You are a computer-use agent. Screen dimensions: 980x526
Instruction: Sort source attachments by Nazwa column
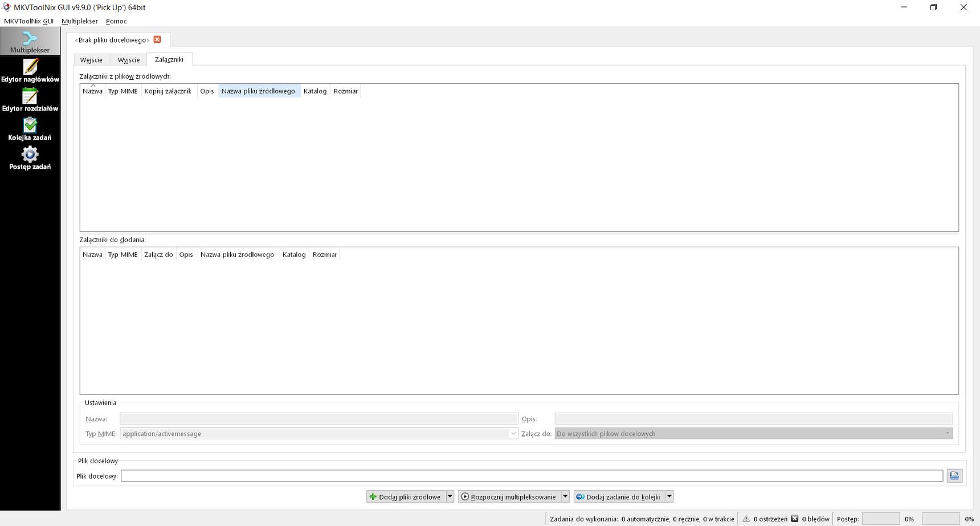coord(92,91)
